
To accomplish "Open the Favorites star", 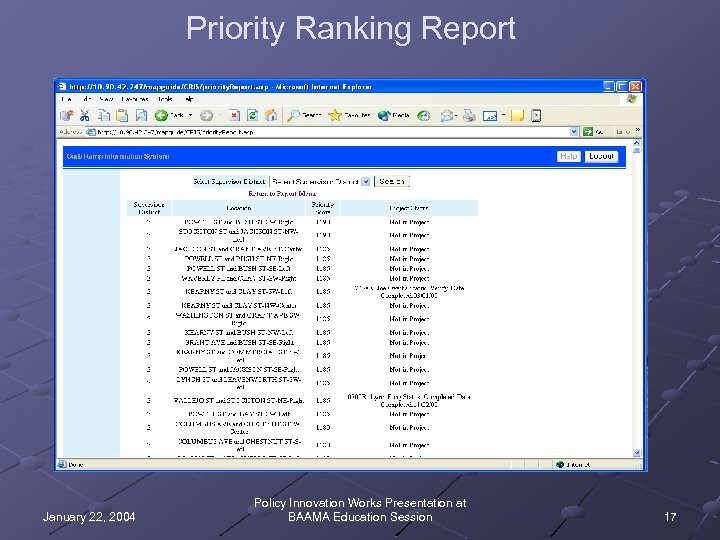I will pyautogui.click(x=349, y=115).
